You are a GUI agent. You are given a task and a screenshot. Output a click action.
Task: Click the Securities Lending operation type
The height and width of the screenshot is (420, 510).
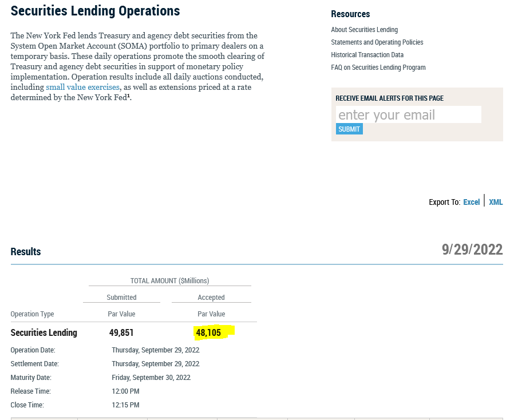(44, 332)
